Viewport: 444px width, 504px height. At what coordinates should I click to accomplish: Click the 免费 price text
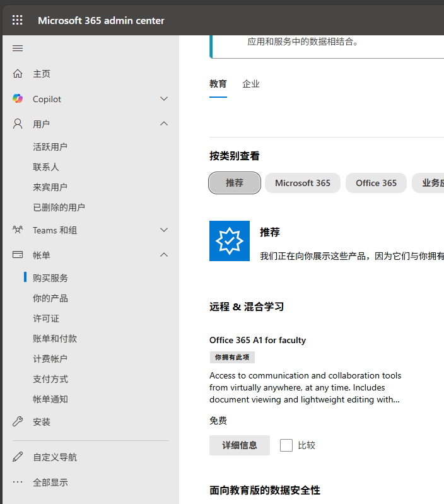click(218, 421)
